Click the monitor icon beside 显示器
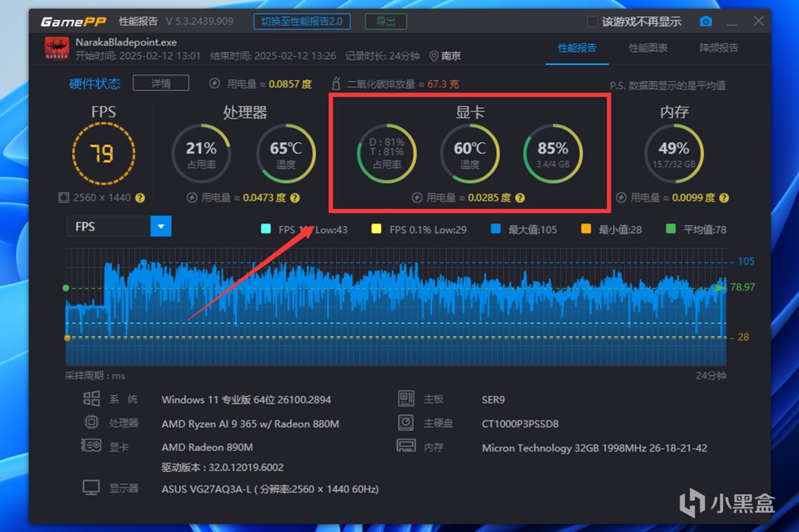Screen dimensions: 799x532 tap(92, 488)
